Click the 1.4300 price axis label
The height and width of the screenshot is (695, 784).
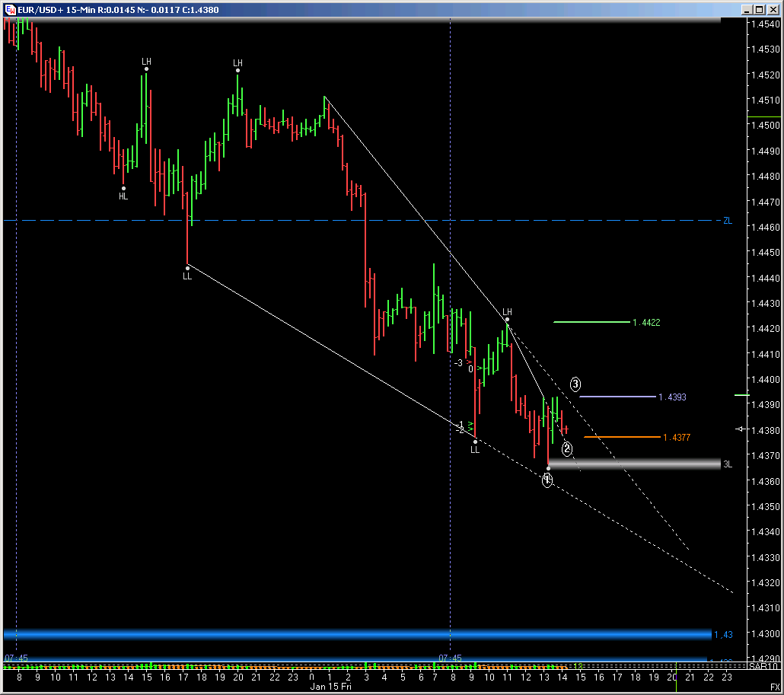(766, 633)
